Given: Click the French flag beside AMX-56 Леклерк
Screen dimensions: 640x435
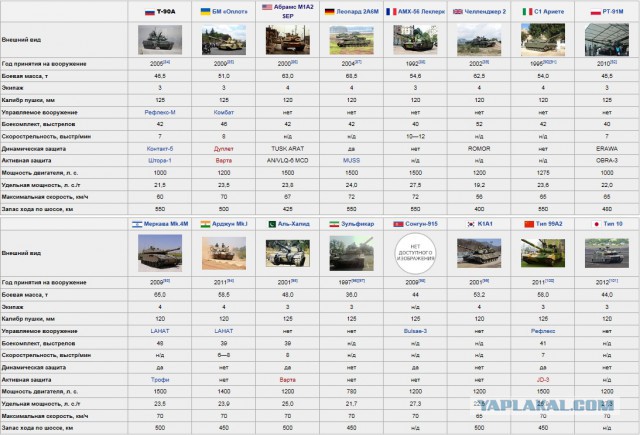Looking at the screenshot, I should coord(391,12).
